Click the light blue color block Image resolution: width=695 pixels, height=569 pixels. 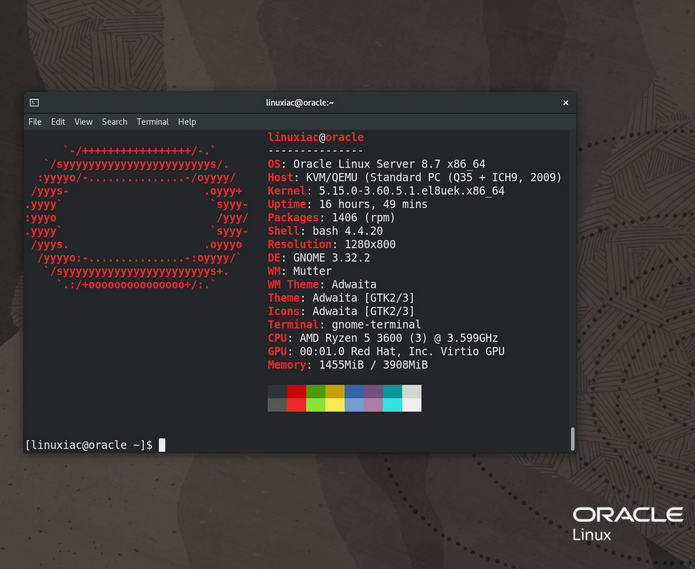(x=354, y=405)
